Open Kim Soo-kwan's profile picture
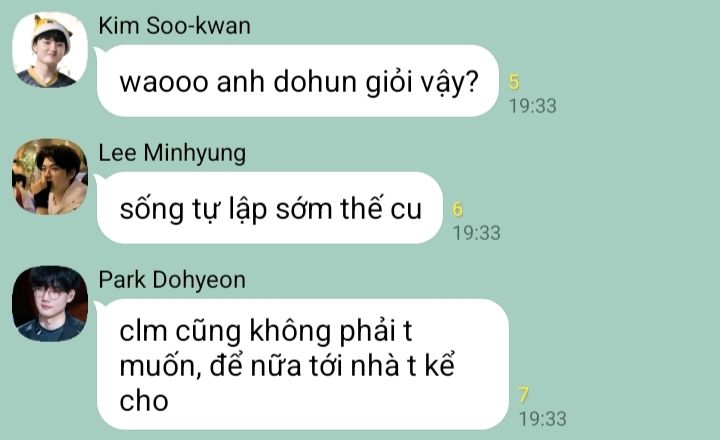The image size is (720, 440). 50,50
